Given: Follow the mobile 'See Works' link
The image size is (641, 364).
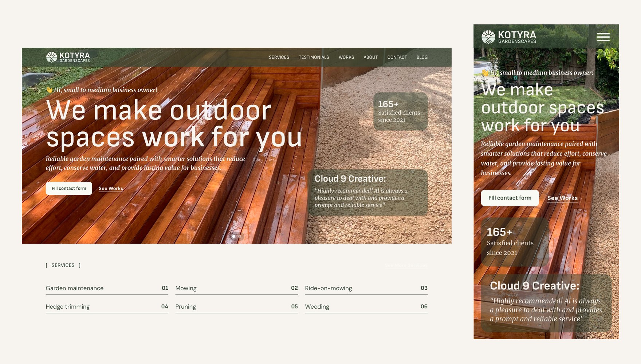Looking at the screenshot, I should (562, 198).
